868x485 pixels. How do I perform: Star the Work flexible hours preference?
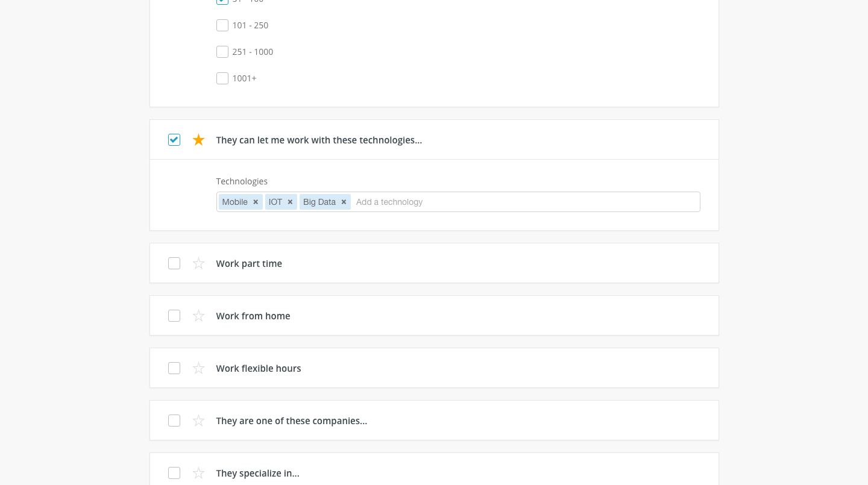click(198, 368)
